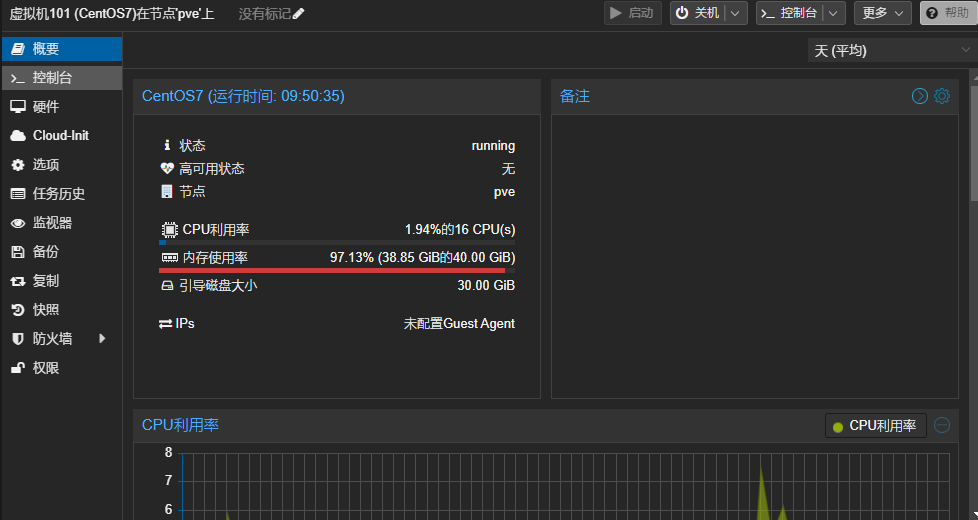978x520 pixels.
Task: Click the 备注 panel gear edit icon
Action: click(942, 96)
